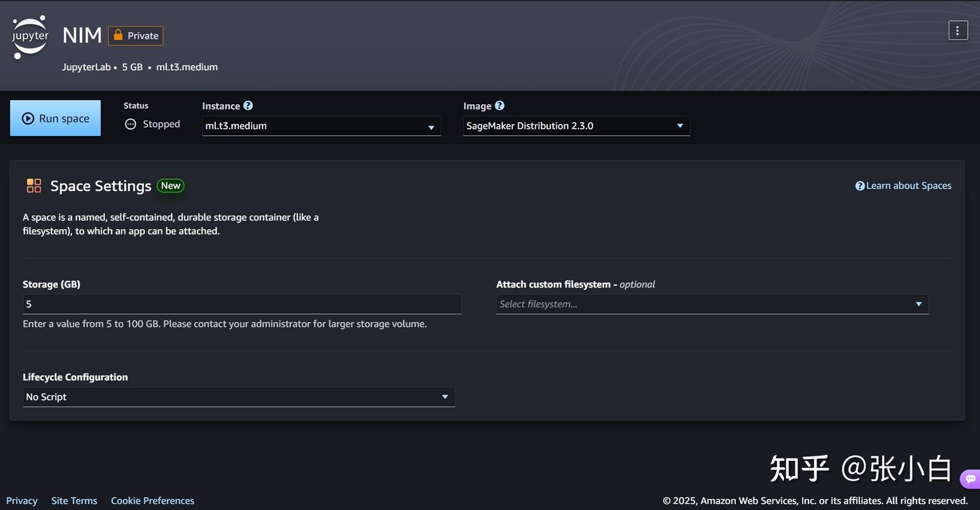Click the NIM space title
The width and height of the screenshot is (980, 510).
coord(82,35)
